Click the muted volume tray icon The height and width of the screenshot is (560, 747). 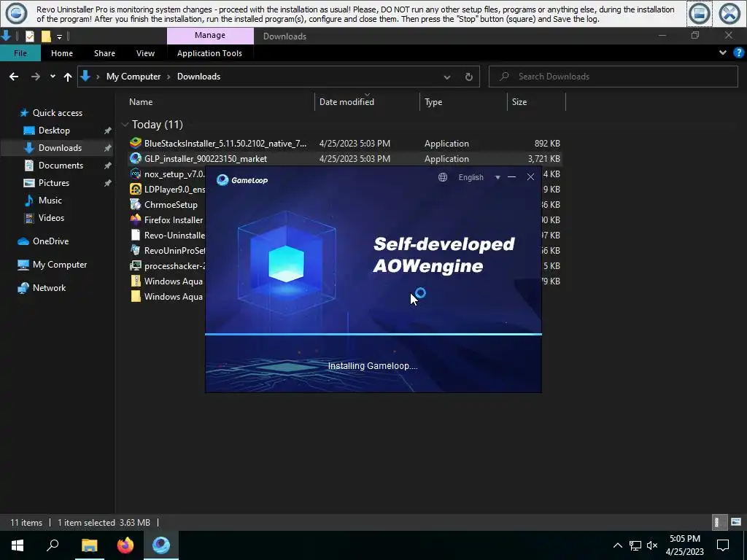pos(652,545)
